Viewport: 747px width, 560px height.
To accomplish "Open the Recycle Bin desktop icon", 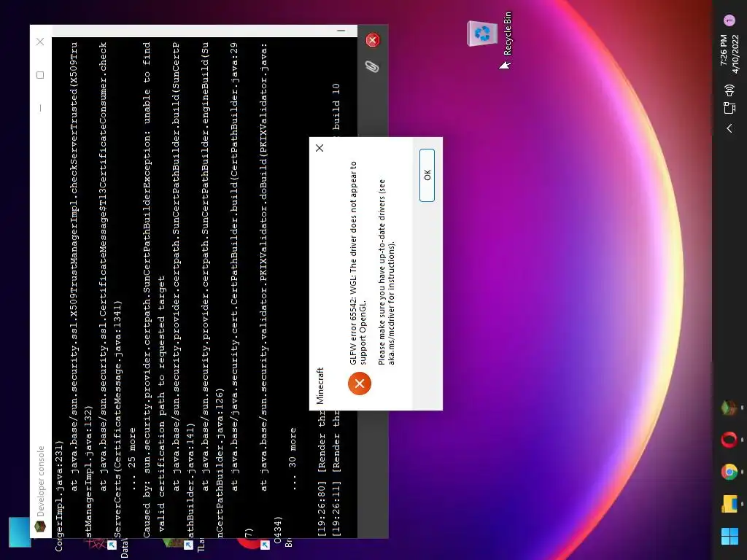I will pyautogui.click(x=489, y=34).
